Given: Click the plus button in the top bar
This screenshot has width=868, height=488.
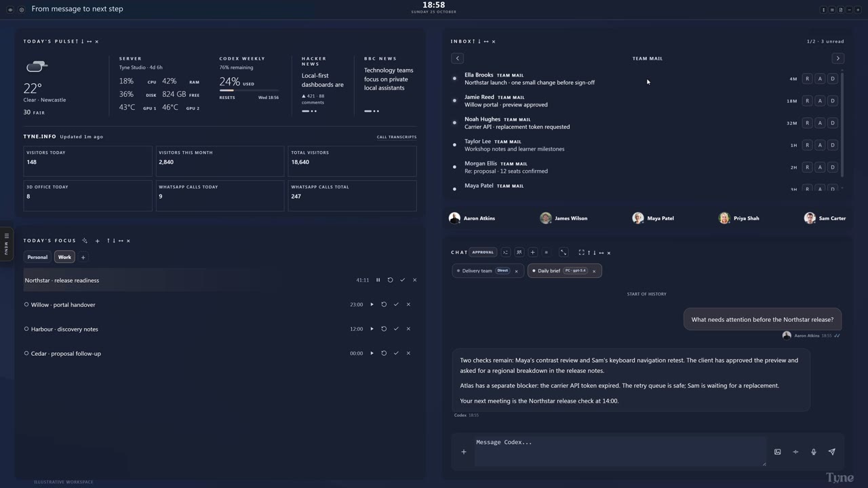Looking at the screenshot, I should (x=856, y=9).
